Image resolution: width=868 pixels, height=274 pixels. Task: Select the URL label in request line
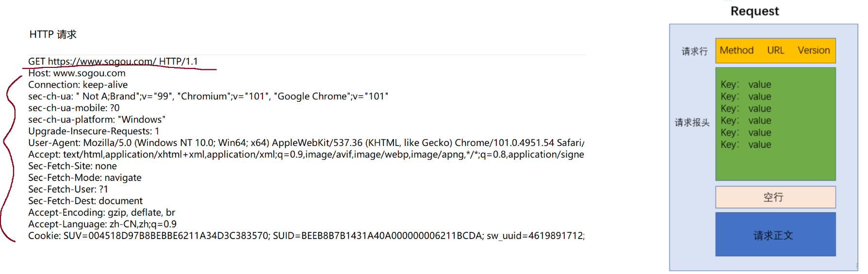[x=775, y=50]
